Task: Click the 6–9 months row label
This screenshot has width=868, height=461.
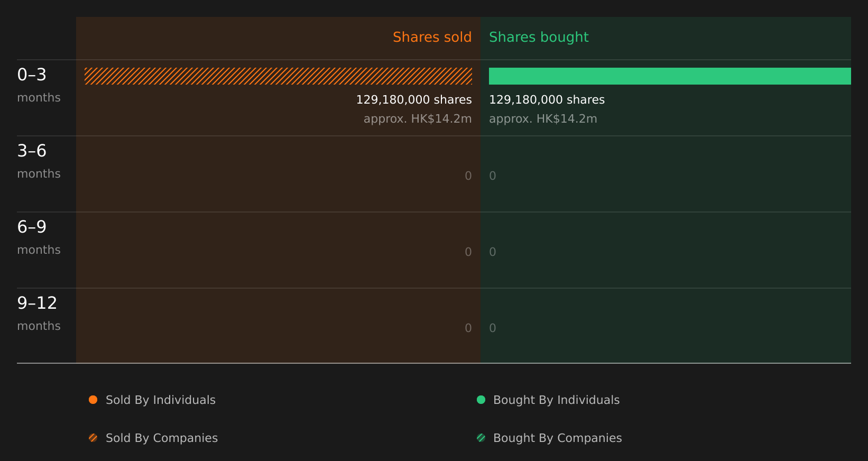Action: point(39,237)
